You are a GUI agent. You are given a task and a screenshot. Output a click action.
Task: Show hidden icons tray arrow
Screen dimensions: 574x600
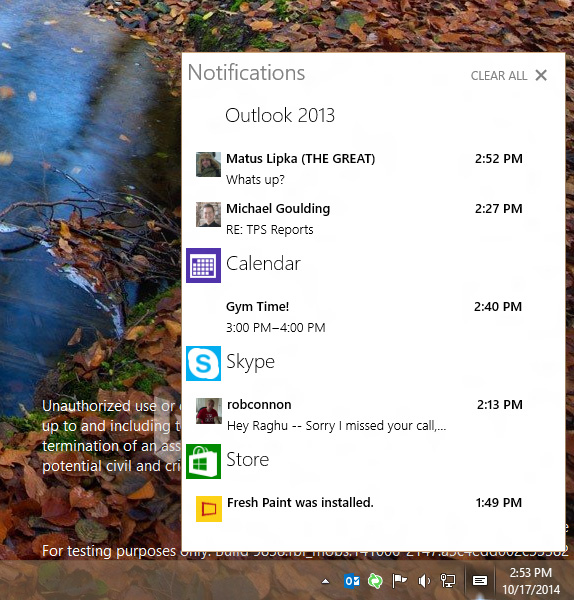tap(325, 582)
